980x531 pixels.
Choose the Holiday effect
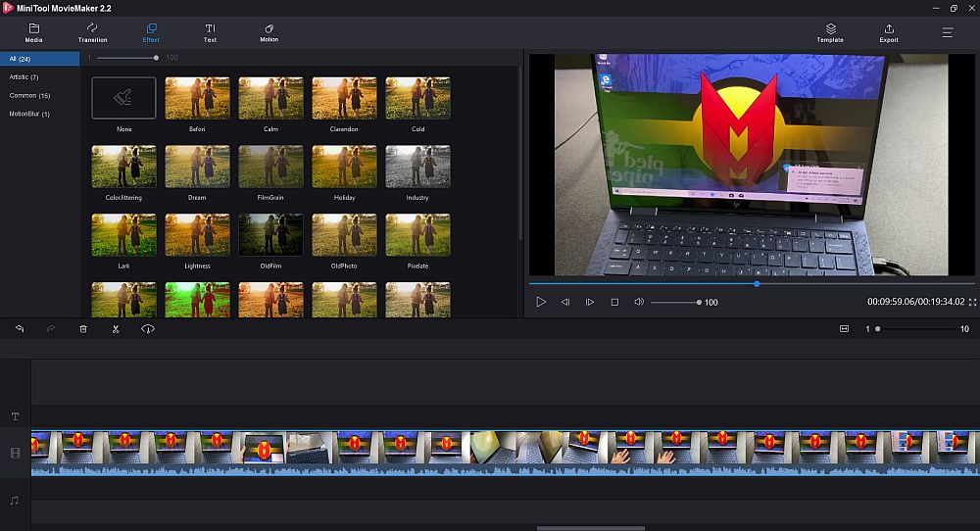[344, 167]
